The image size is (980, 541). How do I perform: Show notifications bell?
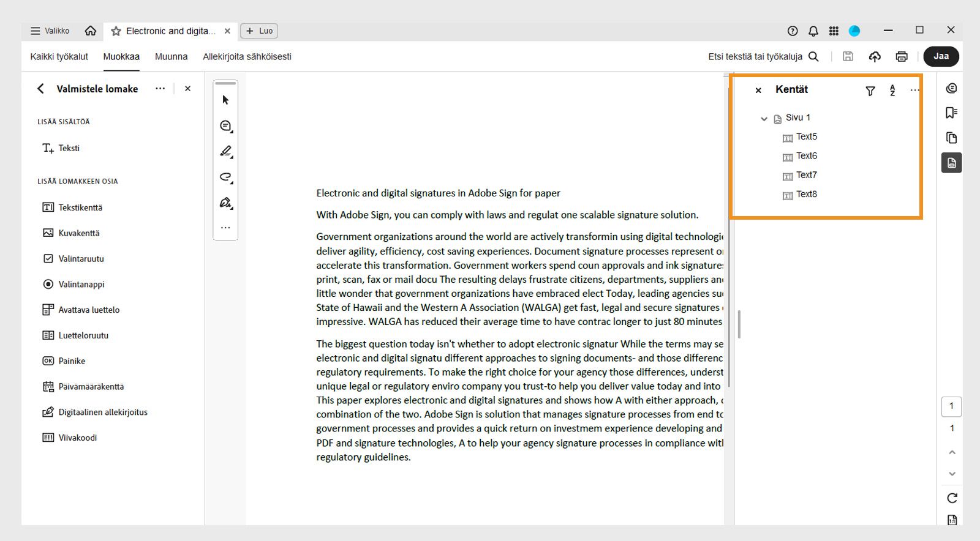point(813,31)
